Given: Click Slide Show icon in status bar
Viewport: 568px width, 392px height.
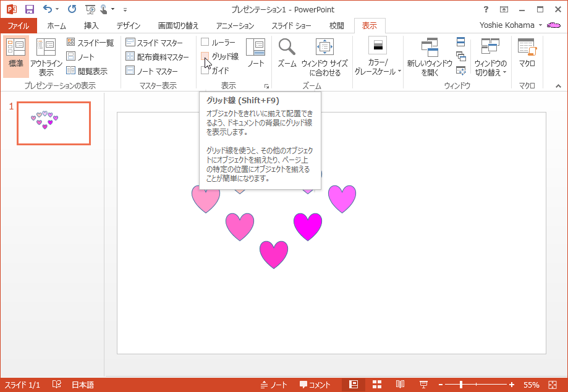Looking at the screenshot, I should [423, 385].
